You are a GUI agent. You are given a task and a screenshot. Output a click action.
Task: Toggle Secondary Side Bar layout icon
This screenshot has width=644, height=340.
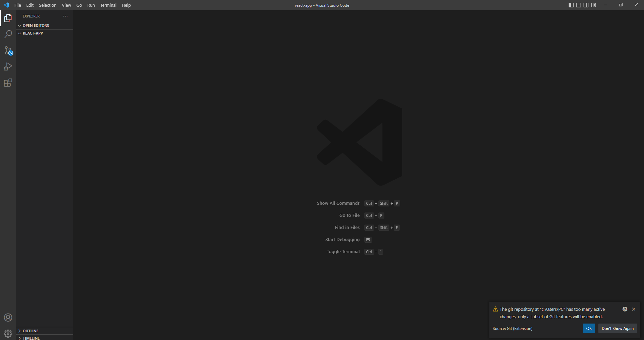[586, 5]
